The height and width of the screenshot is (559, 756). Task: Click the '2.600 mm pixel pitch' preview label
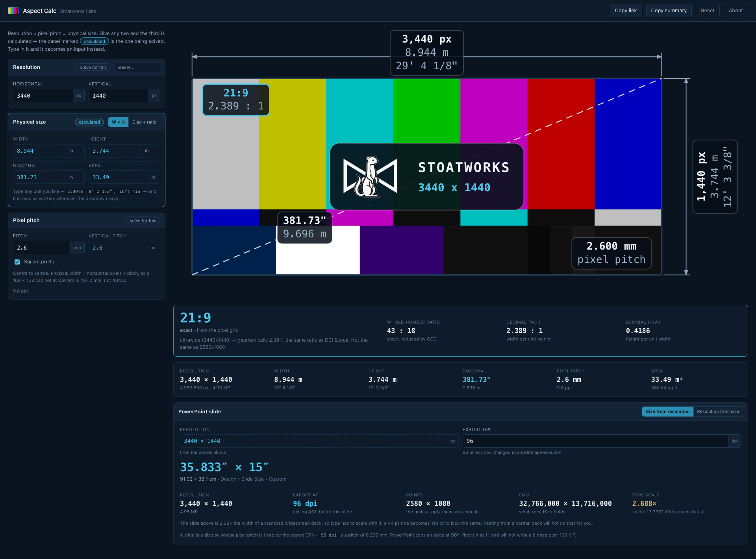coord(611,253)
